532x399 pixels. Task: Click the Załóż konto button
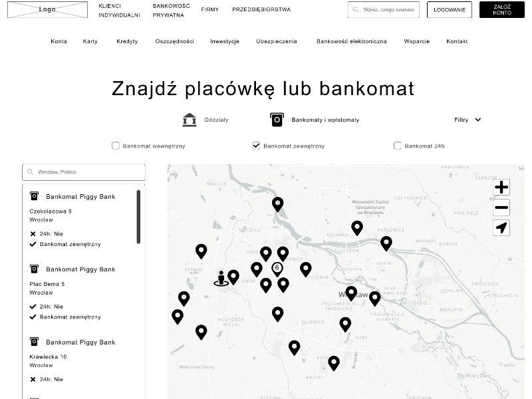pos(502,10)
